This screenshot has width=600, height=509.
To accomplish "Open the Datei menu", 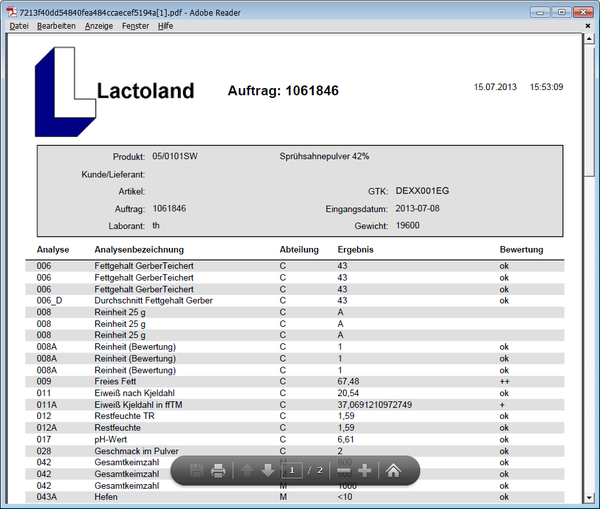I will pyautogui.click(x=19, y=26).
